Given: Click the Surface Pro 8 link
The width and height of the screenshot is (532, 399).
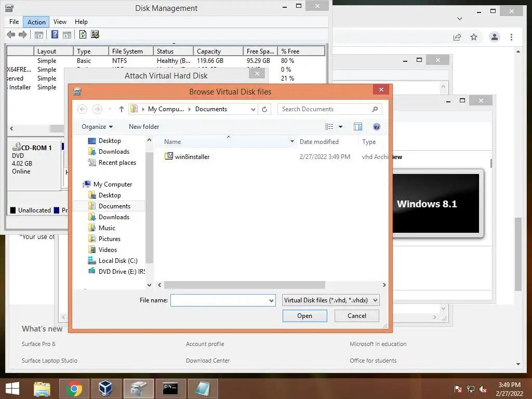Looking at the screenshot, I should tap(38, 344).
